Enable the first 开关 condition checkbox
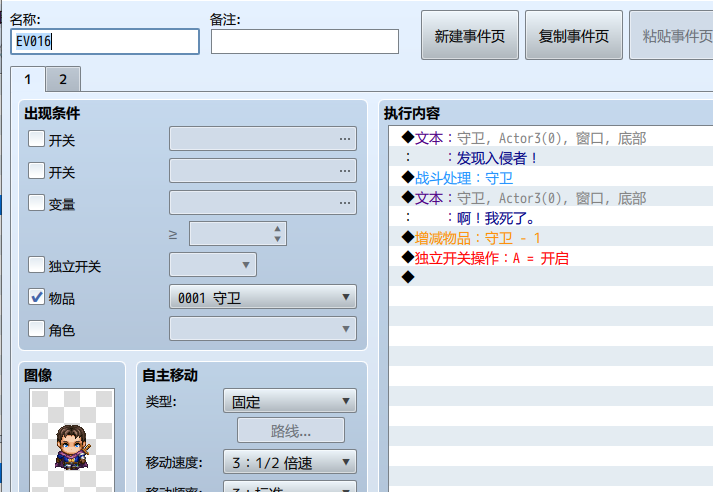Viewport: 713px width, 492px height. coord(36,139)
